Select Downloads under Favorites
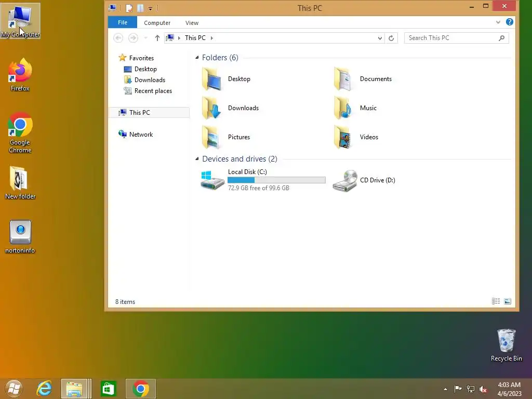Screen dimensions: 532x399 (144, 79)
